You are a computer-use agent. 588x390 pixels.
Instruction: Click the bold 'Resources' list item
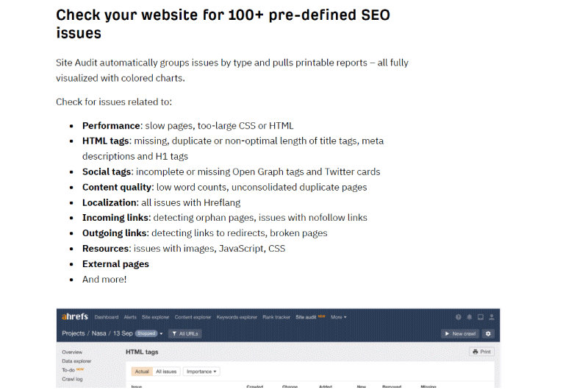[x=105, y=248]
